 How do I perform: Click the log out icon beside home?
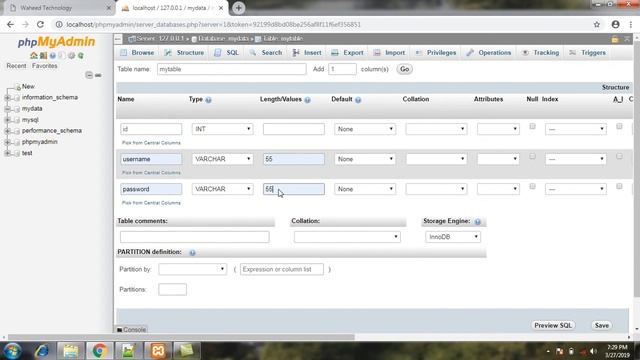click(43, 55)
